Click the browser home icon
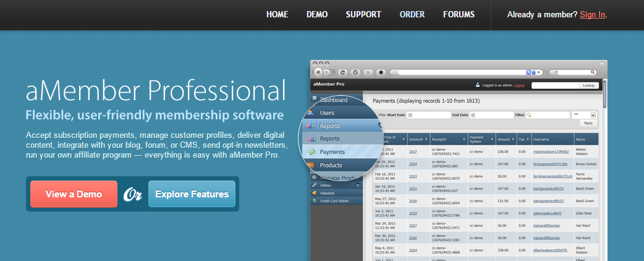 pos(381,72)
